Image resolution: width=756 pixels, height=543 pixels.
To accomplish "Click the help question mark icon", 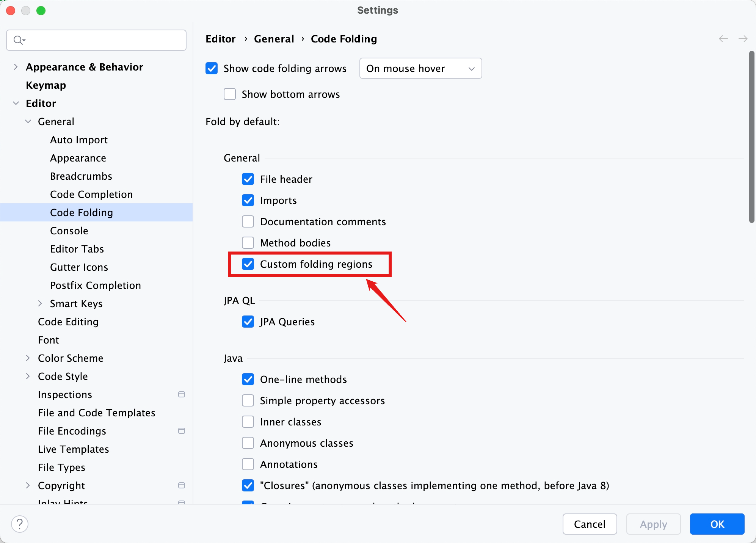I will click(20, 524).
